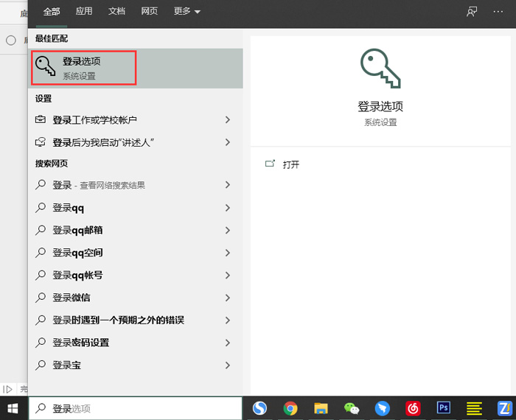Expand arrow for 登录工作或学校帐户
This screenshot has height=420, width=516.
click(x=228, y=120)
